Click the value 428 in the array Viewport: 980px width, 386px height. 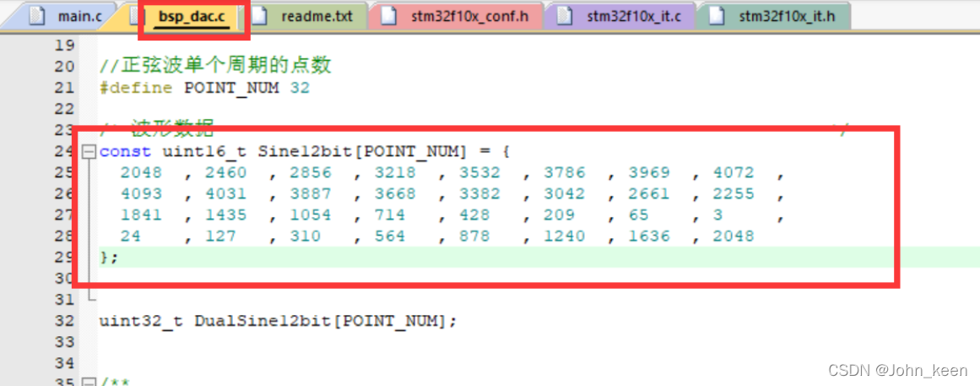click(475, 215)
